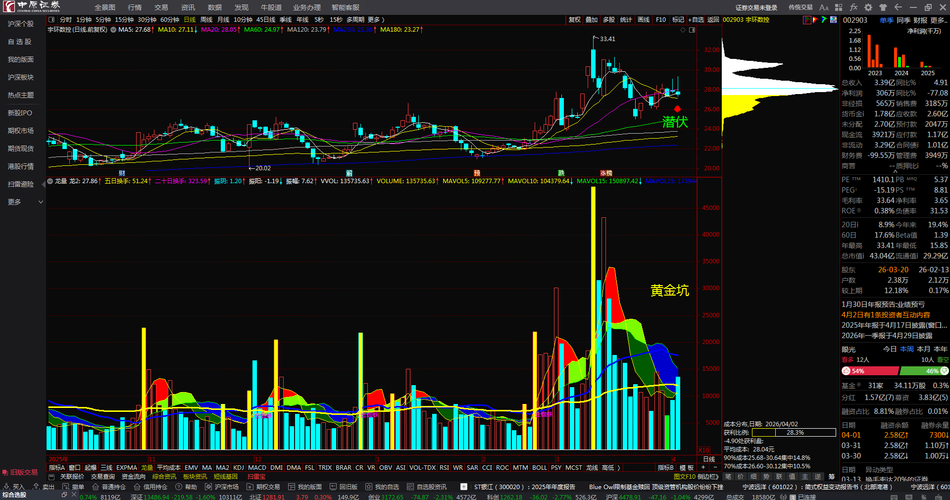Click the back arrow icon in title bar
The image size is (950, 500).
(x=898, y=7)
